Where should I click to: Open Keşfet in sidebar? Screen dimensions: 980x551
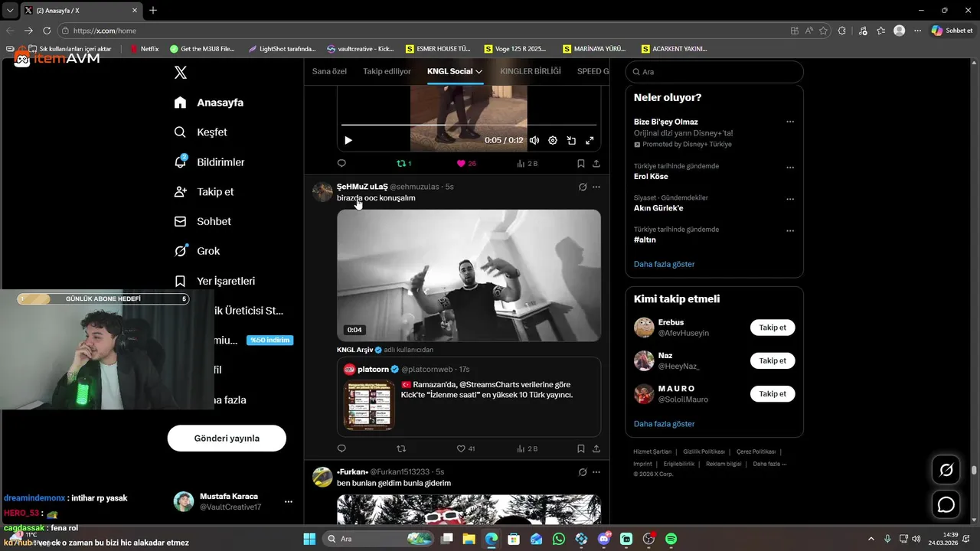[201, 132]
